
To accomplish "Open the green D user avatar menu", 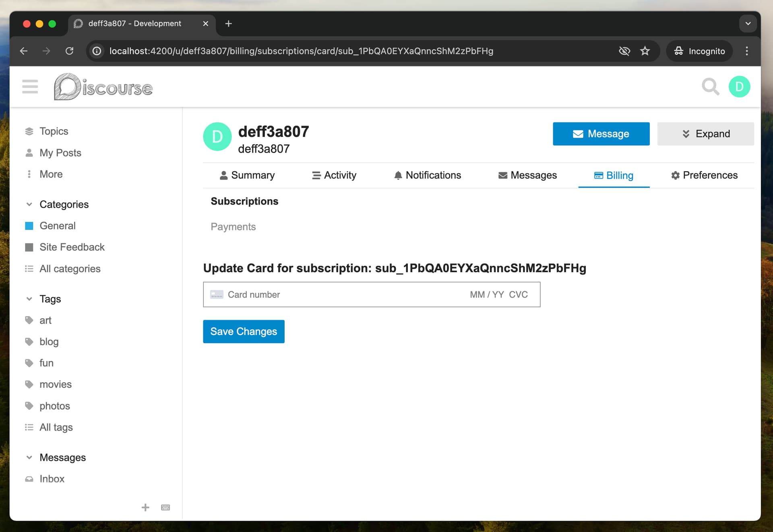I will [x=739, y=87].
